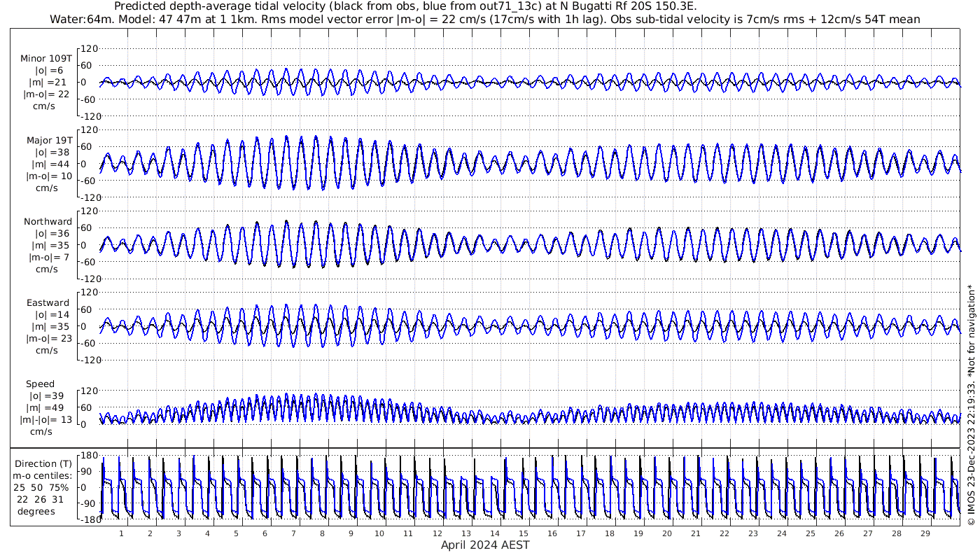Image resolution: width=980 pixels, height=560 pixels.
Task: Select the 'Speed' panel label
Action: click(40, 384)
